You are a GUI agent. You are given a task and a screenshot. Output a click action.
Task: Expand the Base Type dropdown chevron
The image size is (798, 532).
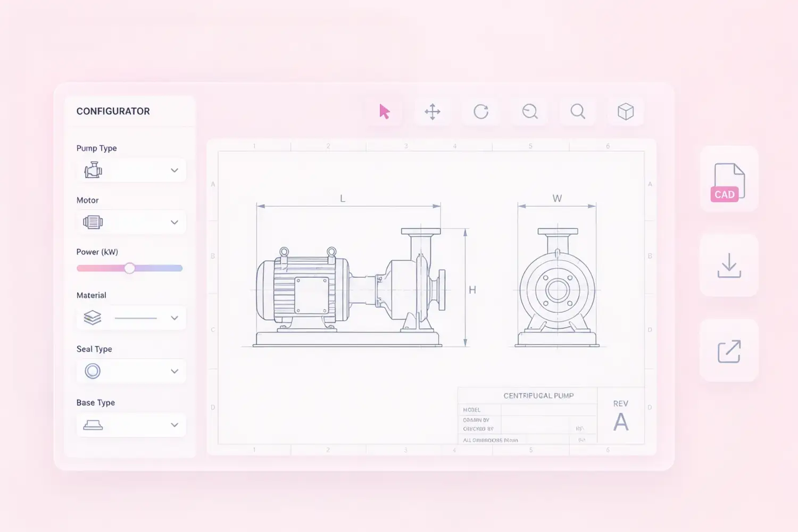174,425
